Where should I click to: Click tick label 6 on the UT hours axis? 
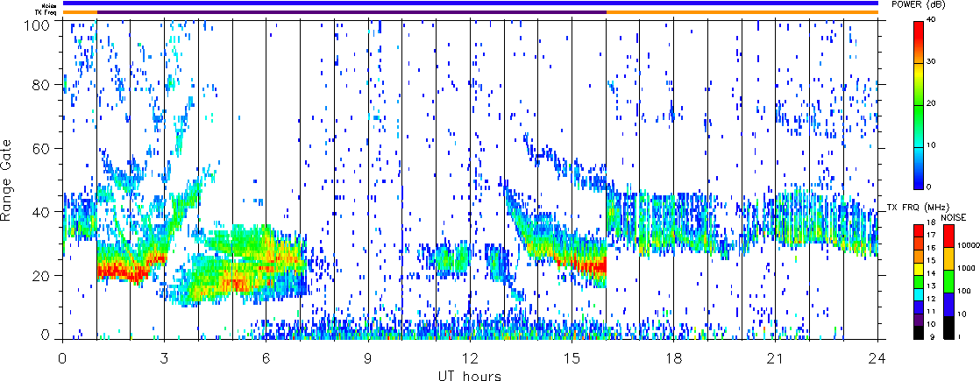click(x=266, y=358)
